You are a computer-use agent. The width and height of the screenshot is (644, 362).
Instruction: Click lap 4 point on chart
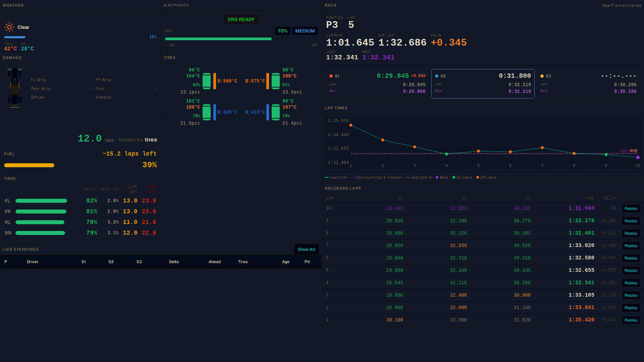click(x=446, y=154)
